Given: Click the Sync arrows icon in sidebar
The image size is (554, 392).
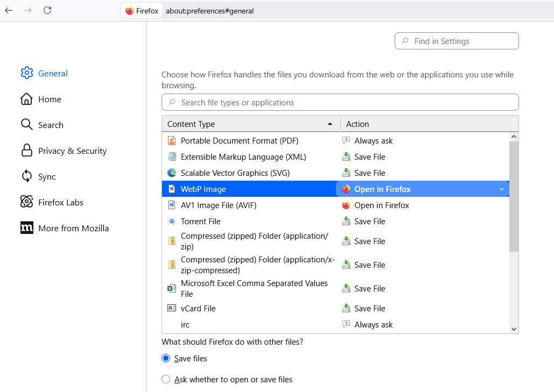Looking at the screenshot, I should (26, 176).
